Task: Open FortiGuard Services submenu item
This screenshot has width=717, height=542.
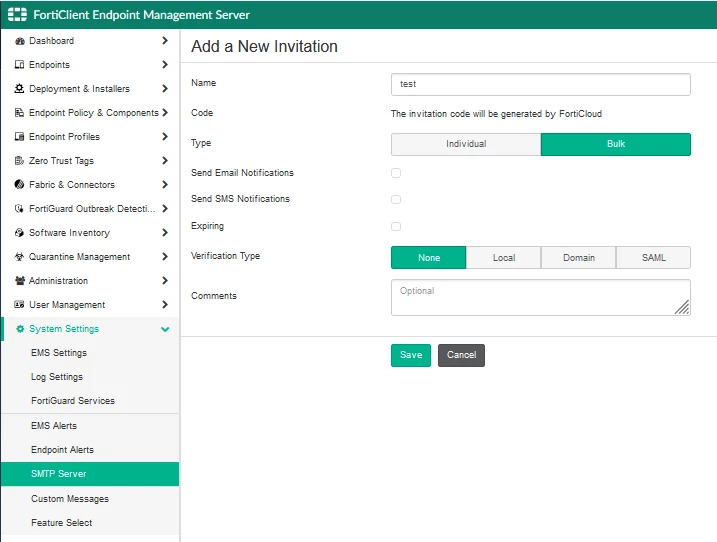Action: (x=90, y=401)
